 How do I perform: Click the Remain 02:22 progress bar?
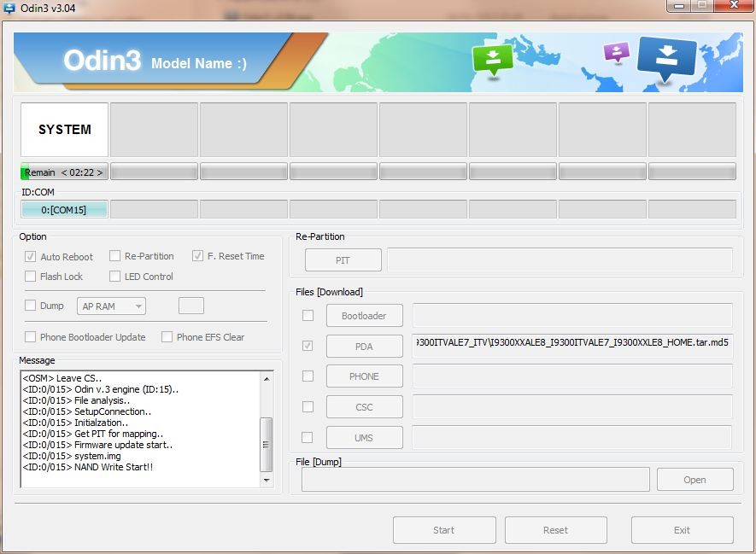click(65, 172)
